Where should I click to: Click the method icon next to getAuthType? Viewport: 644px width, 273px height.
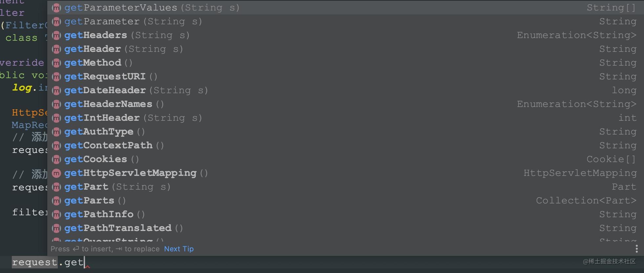(56, 132)
